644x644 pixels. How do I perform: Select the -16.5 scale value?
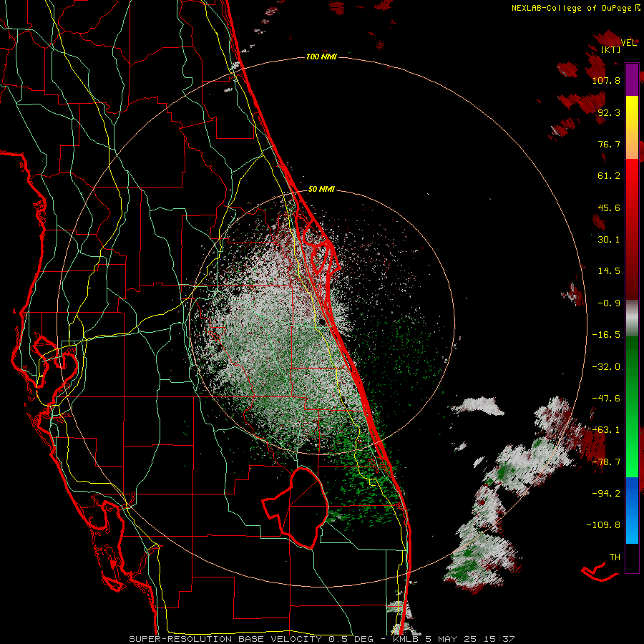(606, 335)
